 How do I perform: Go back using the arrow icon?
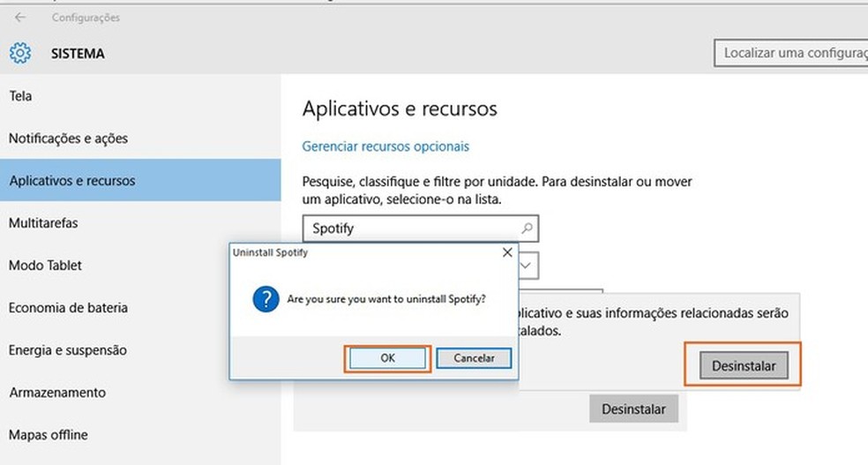point(20,18)
